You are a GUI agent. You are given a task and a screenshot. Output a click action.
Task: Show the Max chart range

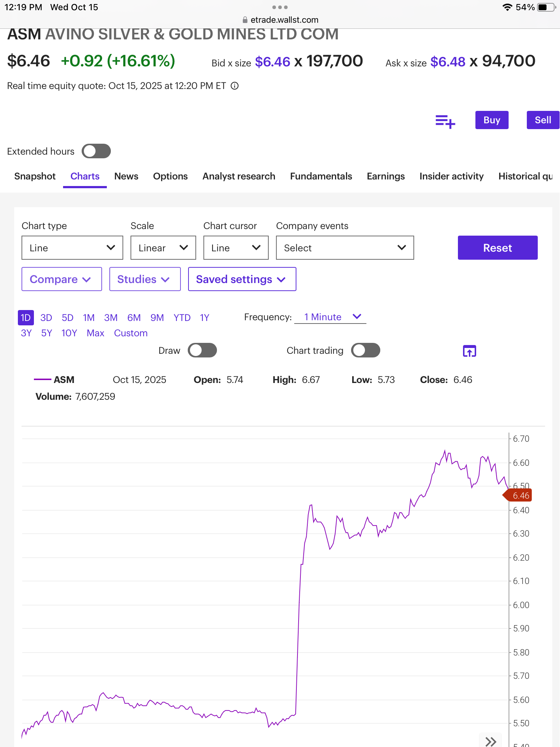click(x=96, y=333)
